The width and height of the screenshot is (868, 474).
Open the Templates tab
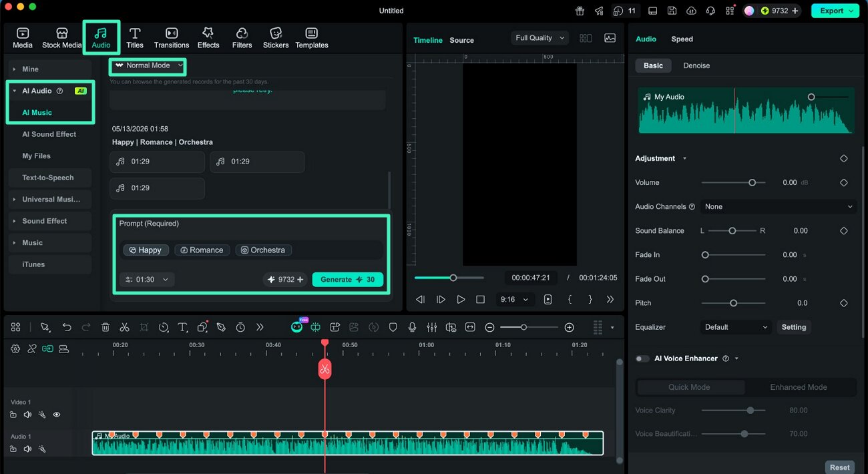[x=312, y=38]
